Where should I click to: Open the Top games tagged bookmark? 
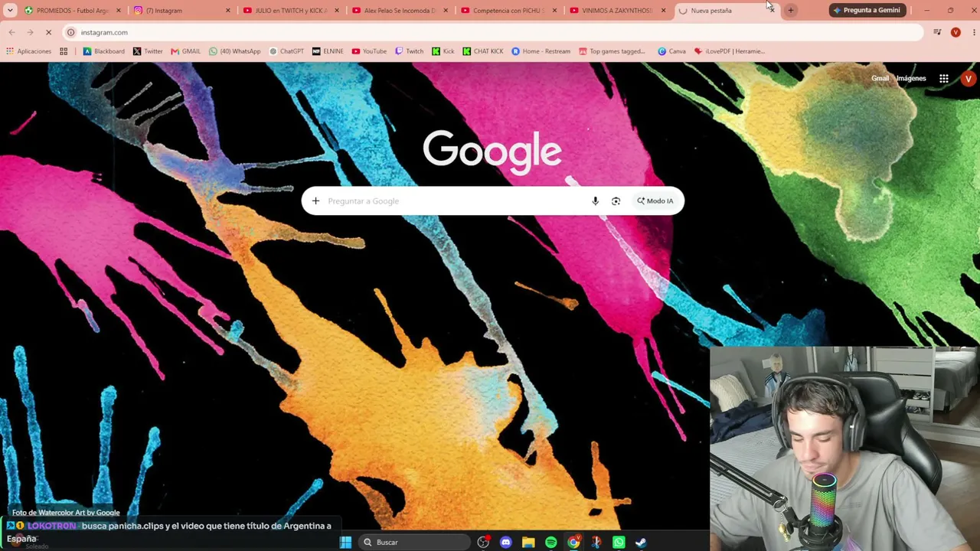click(x=612, y=51)
